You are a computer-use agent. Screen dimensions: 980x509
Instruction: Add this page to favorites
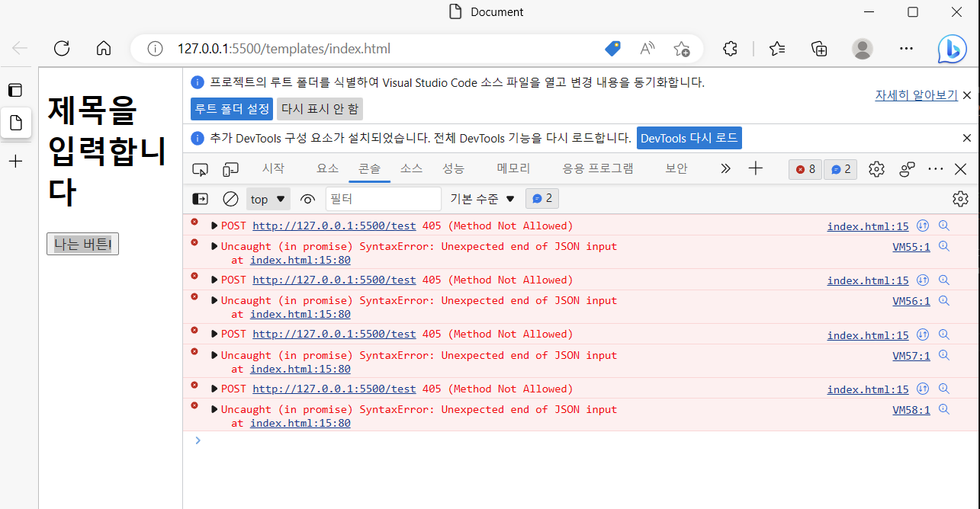coord(682,49)
